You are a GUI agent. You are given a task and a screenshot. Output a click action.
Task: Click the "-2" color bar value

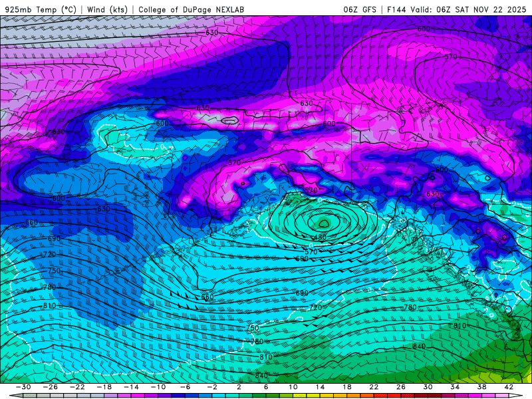pos(212,387)
